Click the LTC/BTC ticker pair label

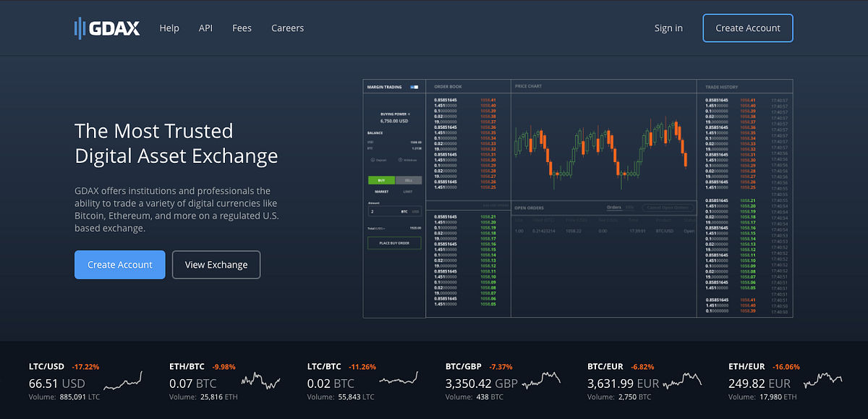(325, 366)
